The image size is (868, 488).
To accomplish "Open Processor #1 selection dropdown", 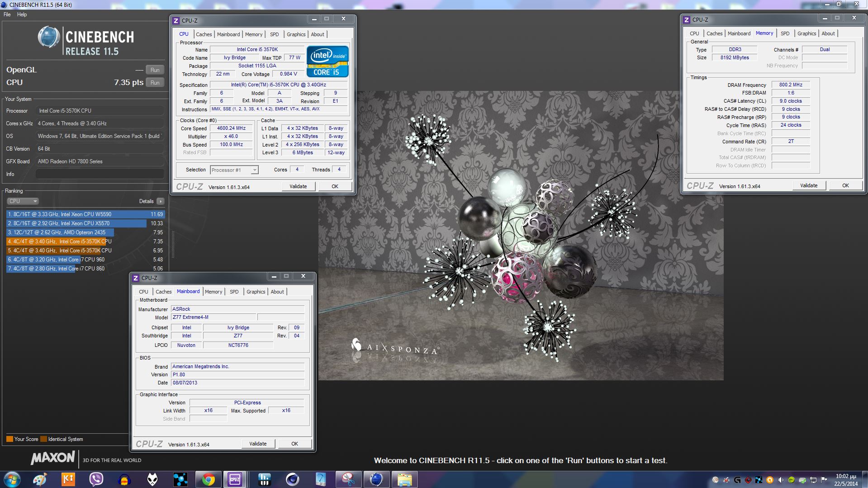I will click(x=234, y=170).
